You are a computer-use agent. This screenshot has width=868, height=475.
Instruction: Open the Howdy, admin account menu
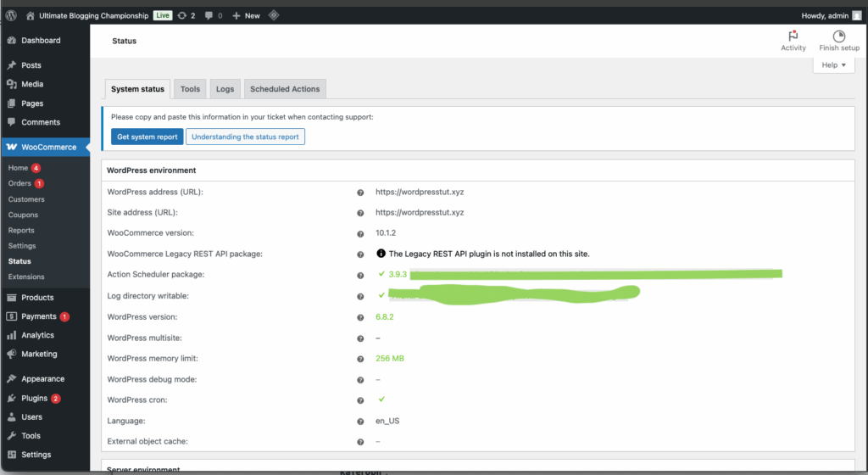[831, 15]
